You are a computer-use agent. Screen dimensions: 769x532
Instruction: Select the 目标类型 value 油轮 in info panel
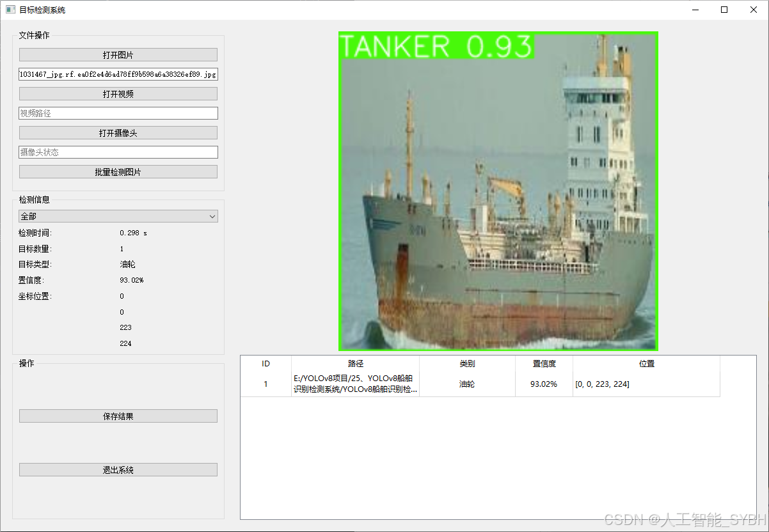(x=128, y=265)
